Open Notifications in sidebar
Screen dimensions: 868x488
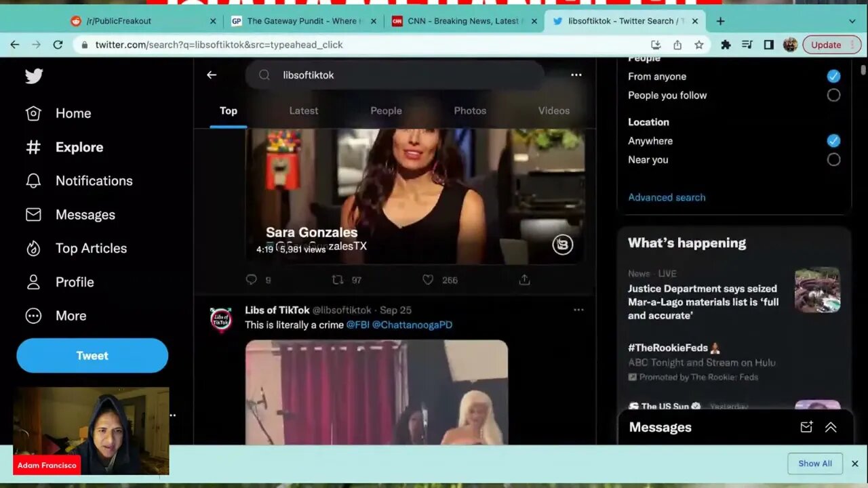click(79, 181)
